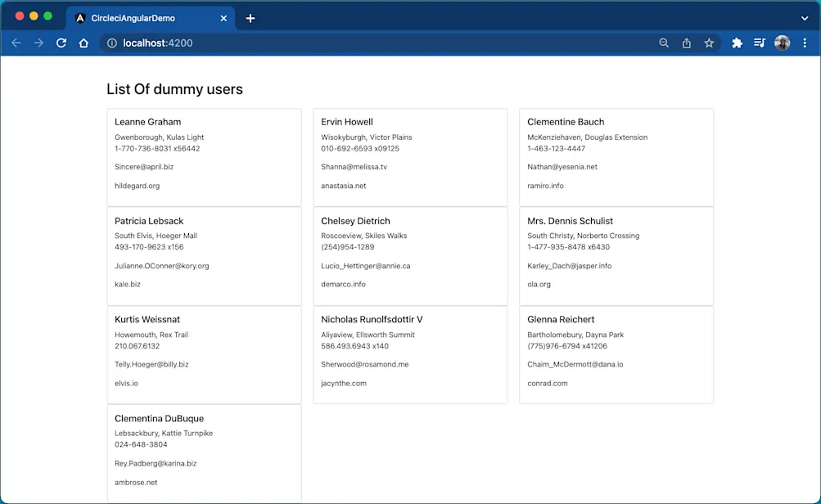This screenshot has width=821, height=504.
Task: Share the page via the share icon
Action: click(686, 43)
